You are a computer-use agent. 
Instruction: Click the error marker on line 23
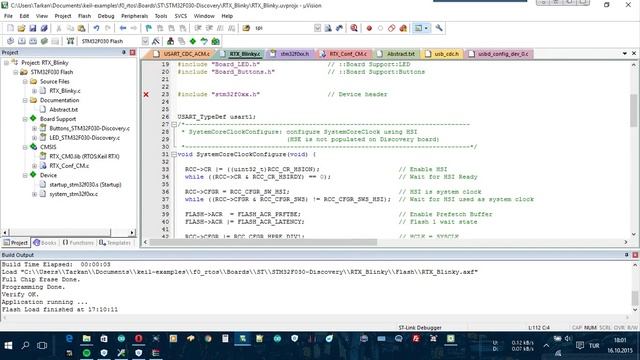(x=146, y=95)
